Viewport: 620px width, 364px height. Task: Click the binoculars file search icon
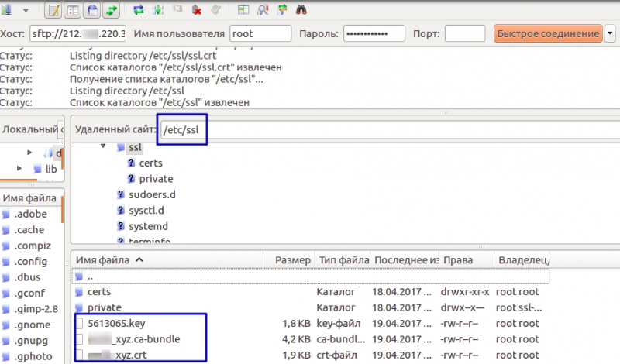[x=302, y=11]
